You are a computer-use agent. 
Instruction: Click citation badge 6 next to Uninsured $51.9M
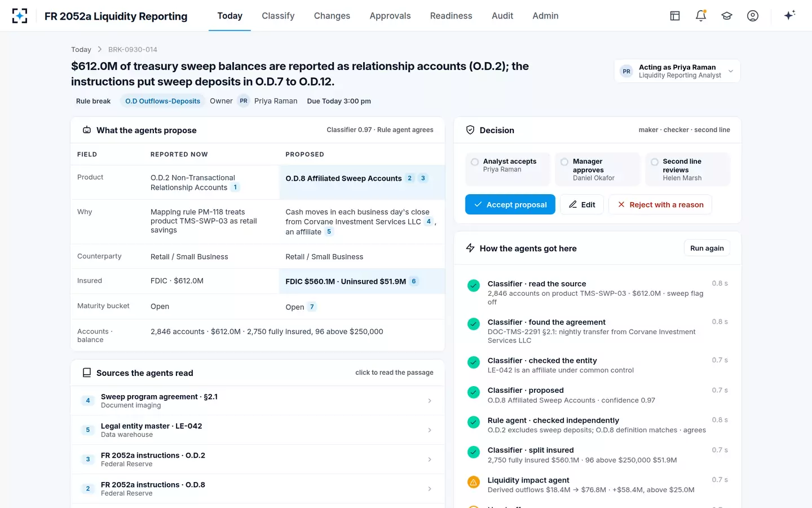click(x=414, y=281)
